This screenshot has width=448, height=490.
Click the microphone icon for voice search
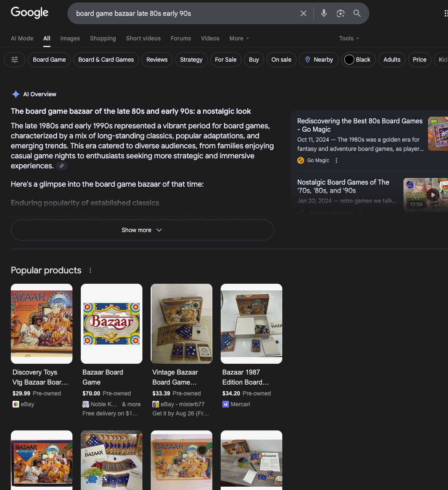(324, 13)
